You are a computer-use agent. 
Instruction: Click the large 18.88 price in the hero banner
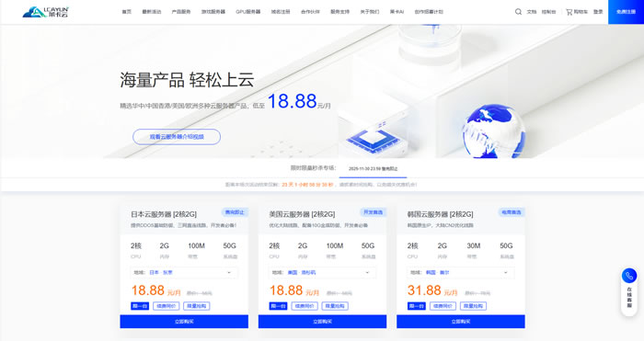(x=292, y=101)
